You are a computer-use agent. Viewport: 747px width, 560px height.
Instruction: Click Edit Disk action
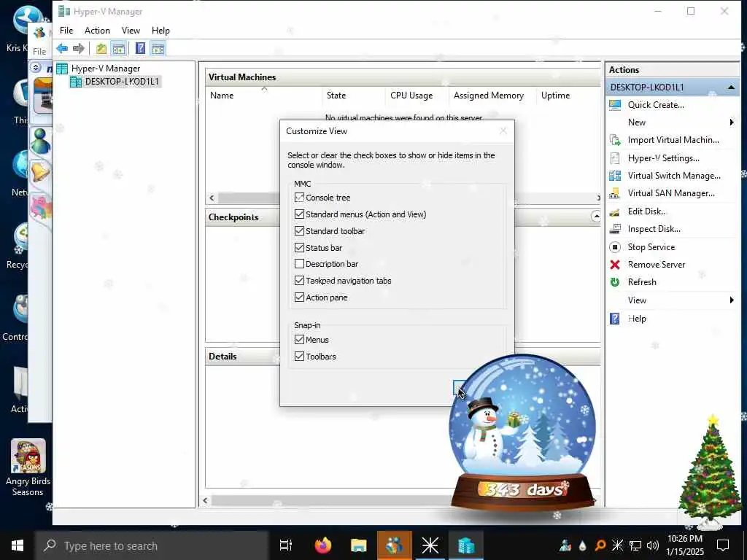646,211
